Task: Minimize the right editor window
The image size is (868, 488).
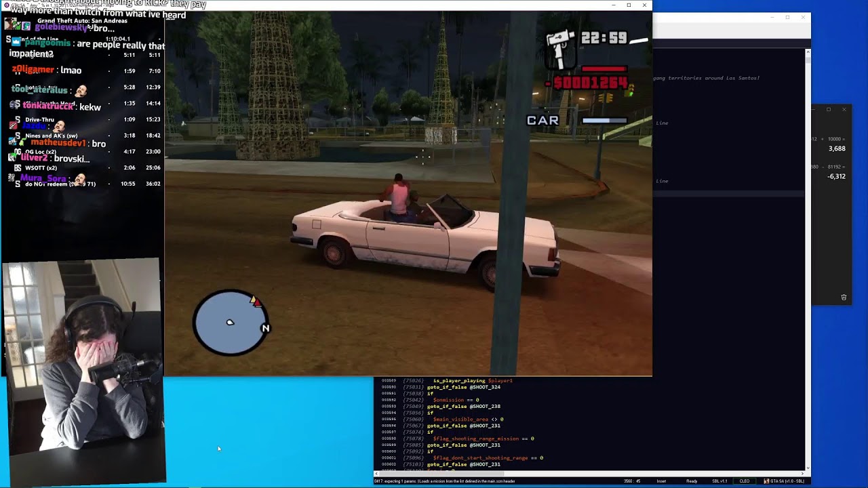Action: (771, 17)
